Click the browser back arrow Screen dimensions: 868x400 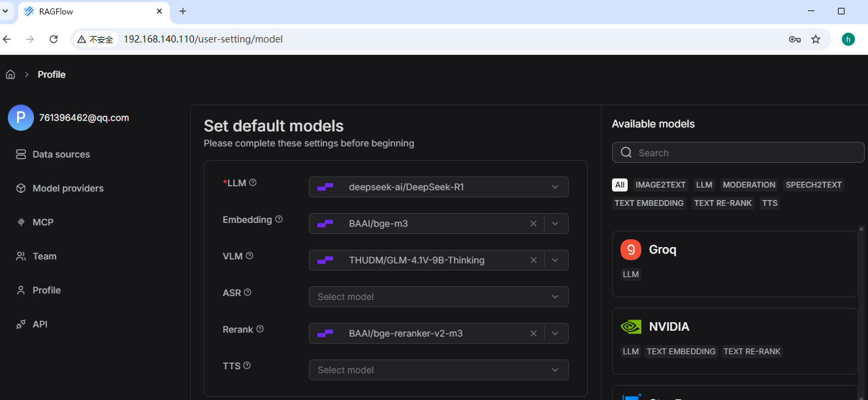pyautogui.click(x=7, y=39)
